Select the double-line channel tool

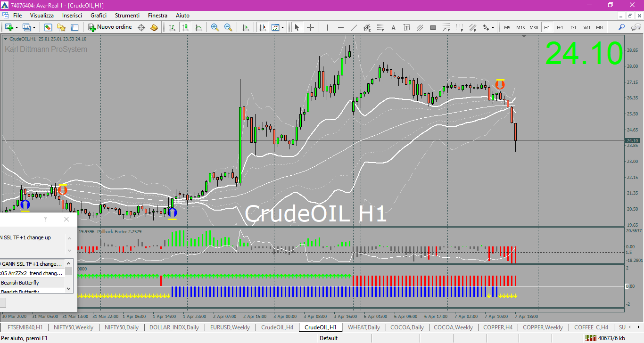tap(420, 27)
